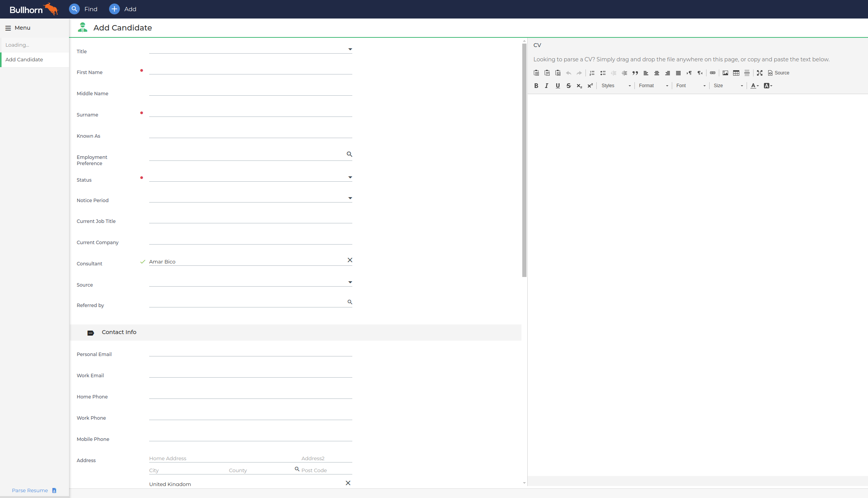Maximize the CV editor
The width and height of the screenshot is (868, 498).
point(759,73)
